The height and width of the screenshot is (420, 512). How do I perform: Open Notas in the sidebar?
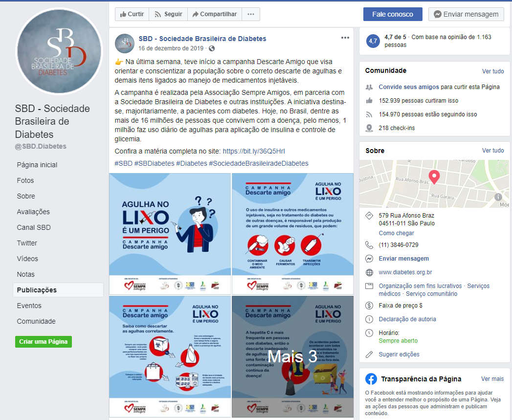pyautogui.click(x=25, y=275)
